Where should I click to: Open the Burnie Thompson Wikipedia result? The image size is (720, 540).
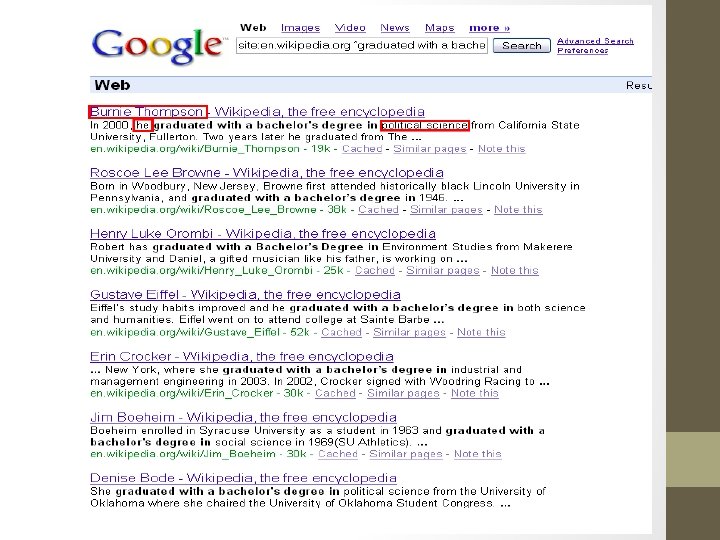click(257, 112)
